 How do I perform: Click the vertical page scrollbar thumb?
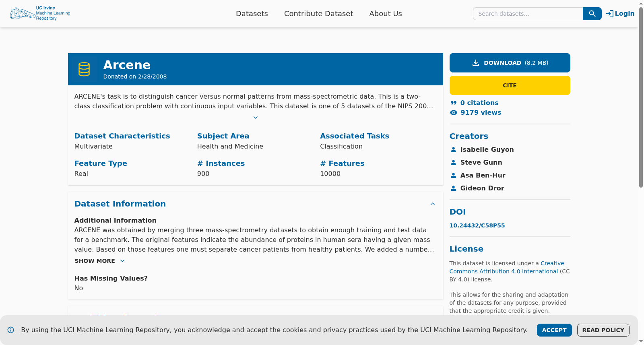tap(641, 97)
